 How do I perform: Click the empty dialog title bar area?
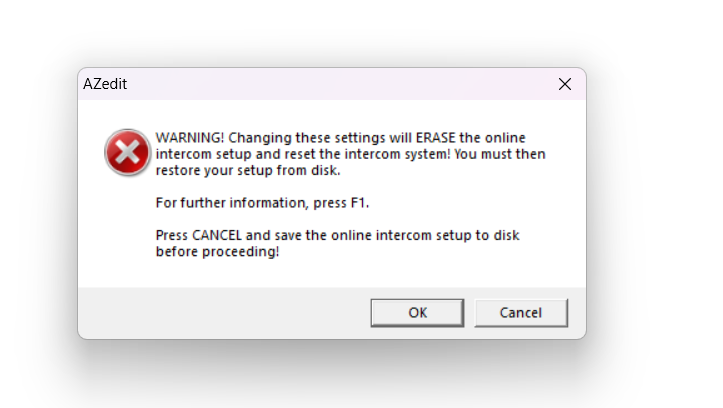point(330,85)
